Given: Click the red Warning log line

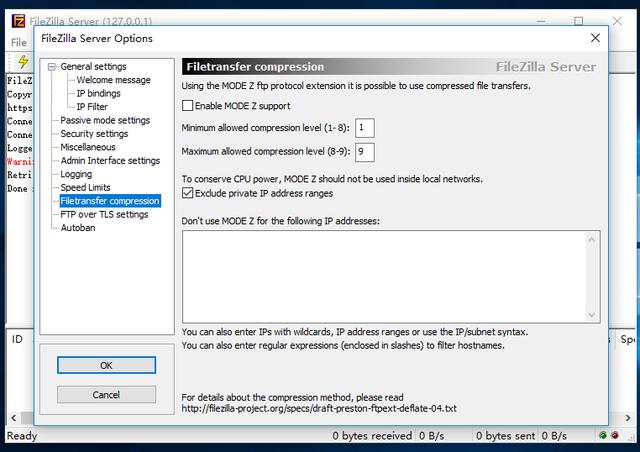Looking at the screenshot, I should point(20,162).
